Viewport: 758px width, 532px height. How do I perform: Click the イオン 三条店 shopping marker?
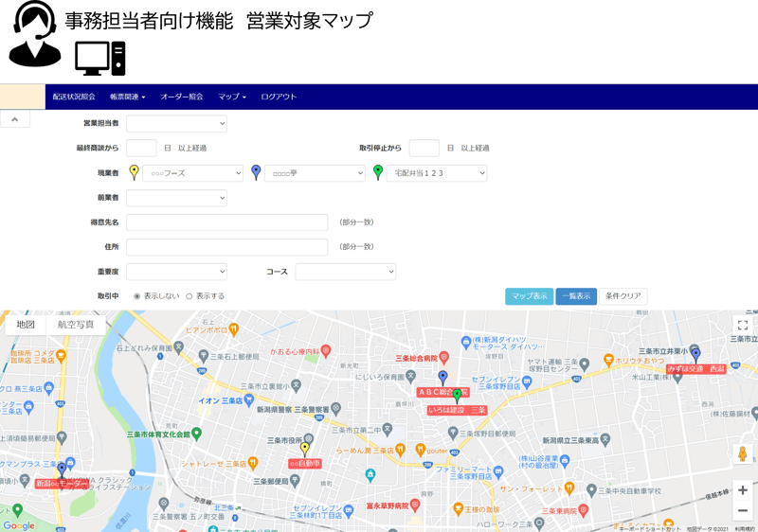click(x=249, y=399)
